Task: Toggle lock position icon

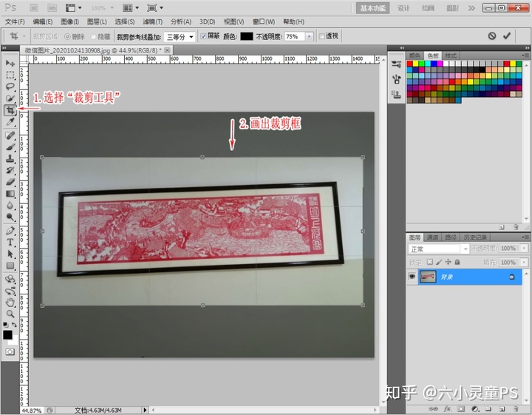Action: (449, 262)
